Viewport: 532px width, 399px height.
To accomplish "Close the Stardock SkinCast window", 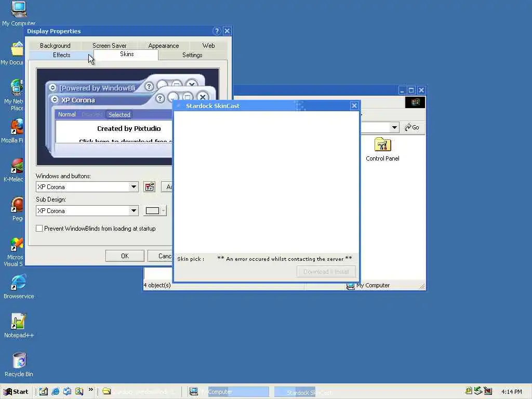I will (354, 105).
